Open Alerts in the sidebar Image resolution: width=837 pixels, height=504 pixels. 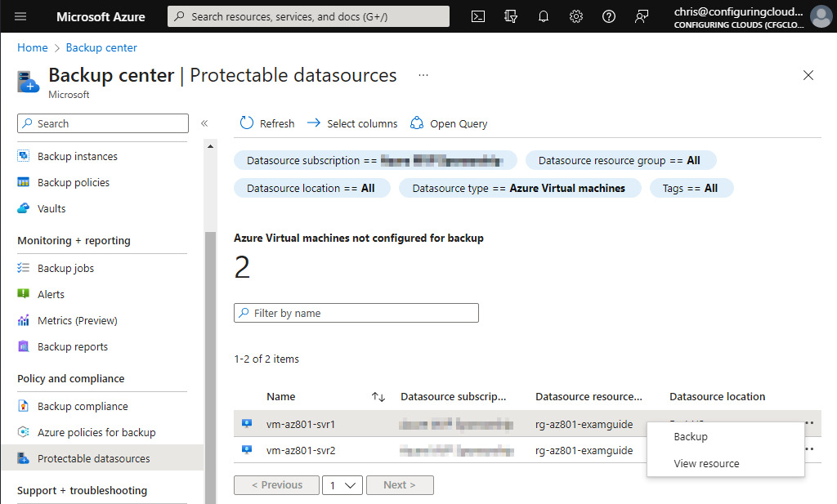click(x=51, y=294)
